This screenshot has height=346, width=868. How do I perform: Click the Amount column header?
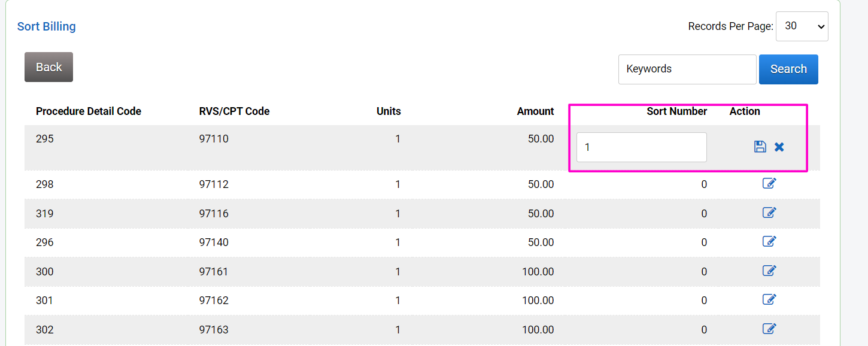(535, 111)
